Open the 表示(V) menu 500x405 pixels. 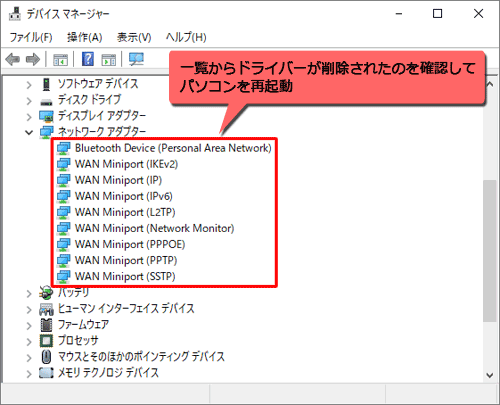134,37
